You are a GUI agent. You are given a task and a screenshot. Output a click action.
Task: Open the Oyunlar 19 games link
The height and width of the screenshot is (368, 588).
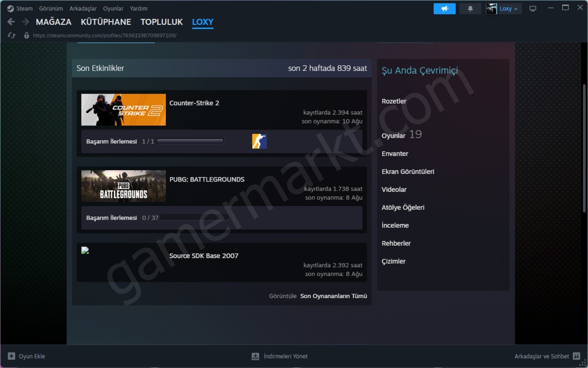402,135
